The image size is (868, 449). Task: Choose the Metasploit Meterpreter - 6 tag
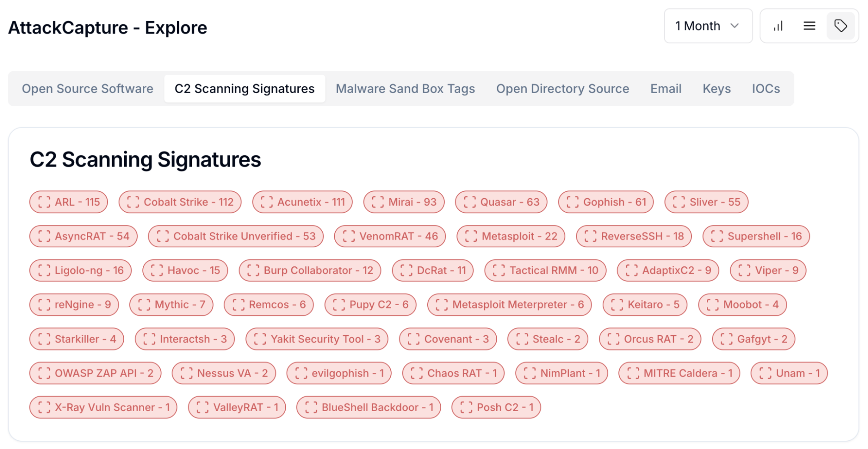click(510, 305)
